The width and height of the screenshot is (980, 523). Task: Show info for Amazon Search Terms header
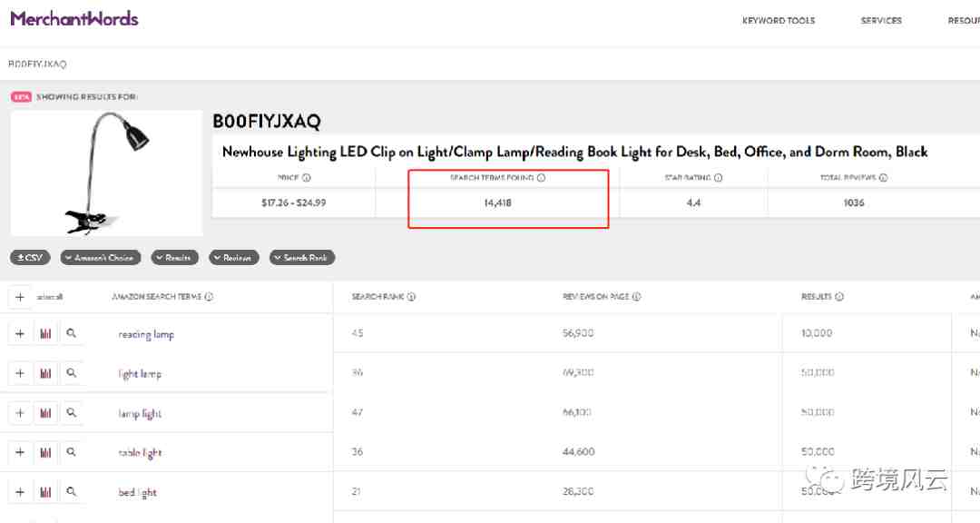point(209,297)
